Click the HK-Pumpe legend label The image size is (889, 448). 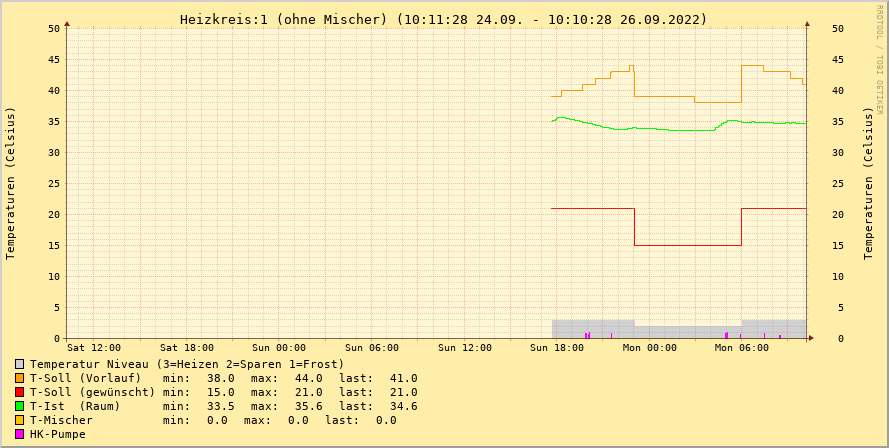coord(58,434)
